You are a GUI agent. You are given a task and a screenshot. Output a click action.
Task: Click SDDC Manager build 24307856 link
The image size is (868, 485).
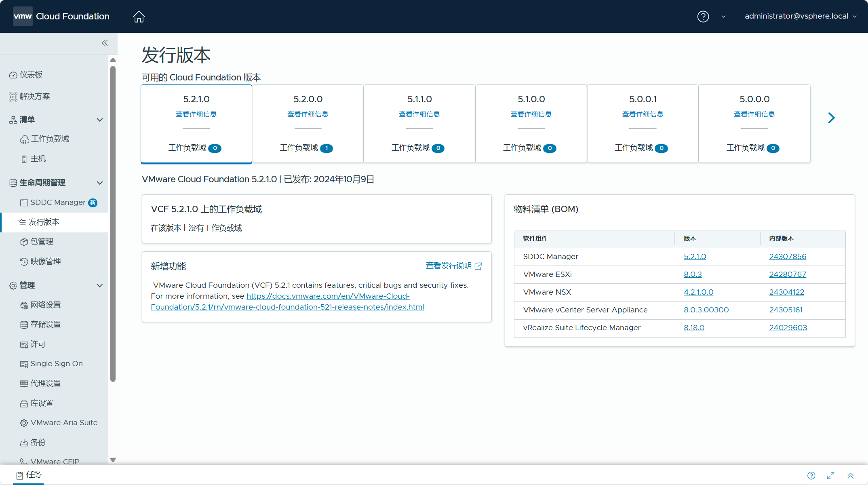(788, 257)
